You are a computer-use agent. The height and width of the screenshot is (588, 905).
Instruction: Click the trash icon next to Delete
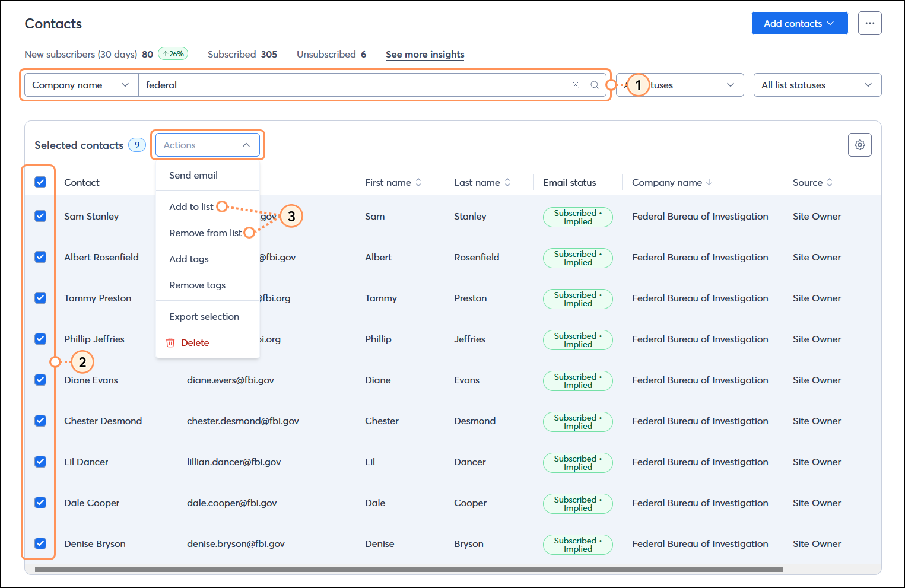coord(170,342)
